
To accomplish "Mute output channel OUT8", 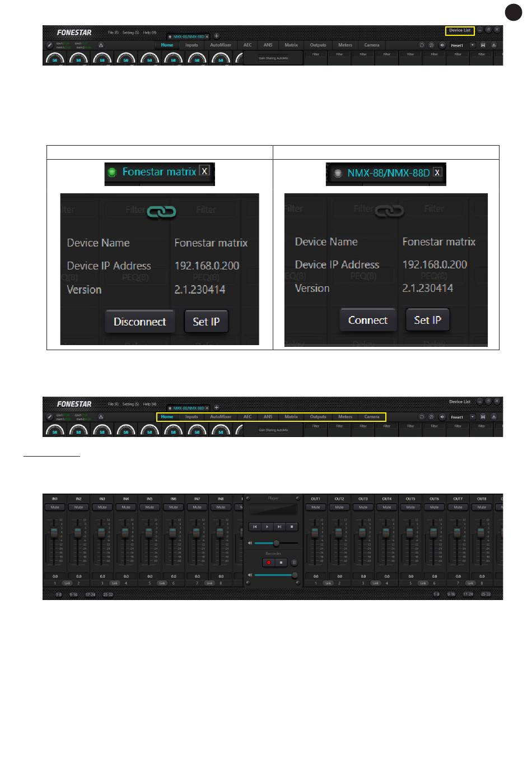I will point(482,507).
